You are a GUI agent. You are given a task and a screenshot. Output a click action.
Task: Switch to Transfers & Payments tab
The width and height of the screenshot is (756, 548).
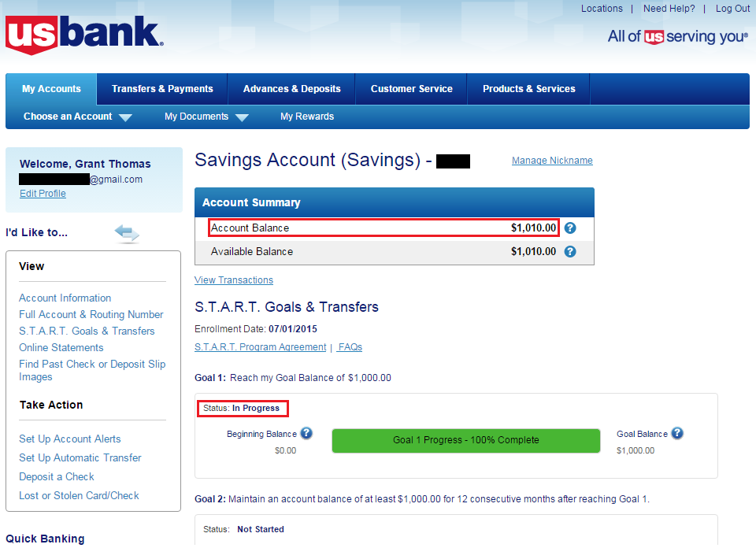click(x=162, y=89)
